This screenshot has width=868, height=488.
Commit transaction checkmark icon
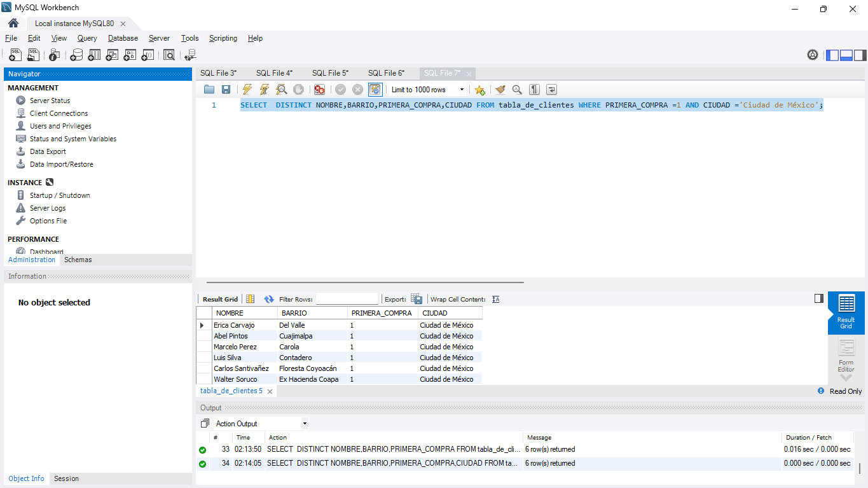pos(341,90)
